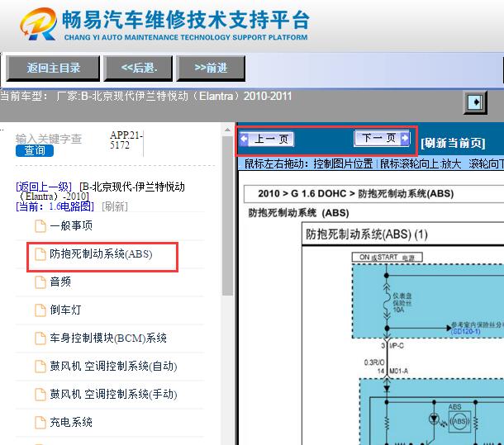This screenshot has width=504, height=445.
Task: Click the 当前车型 vehicle model text
Action: point(146,96)
